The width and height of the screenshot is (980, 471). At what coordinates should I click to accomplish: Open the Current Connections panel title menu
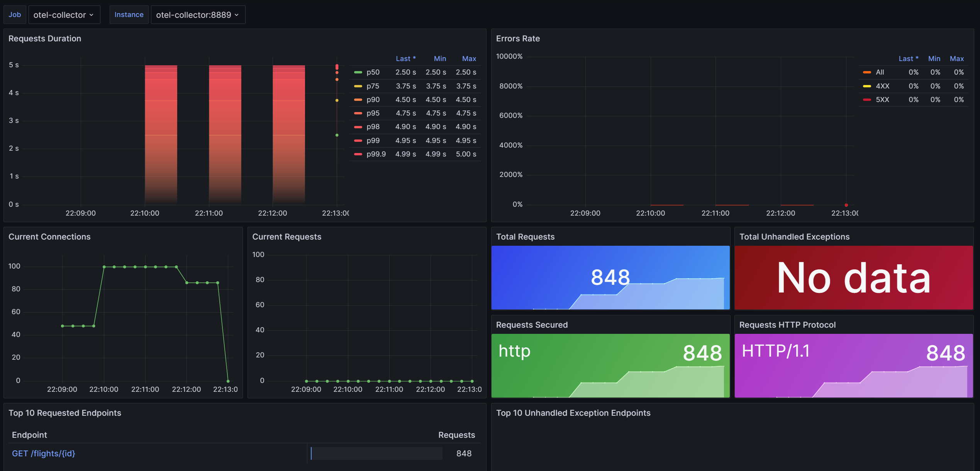[49, 237]
